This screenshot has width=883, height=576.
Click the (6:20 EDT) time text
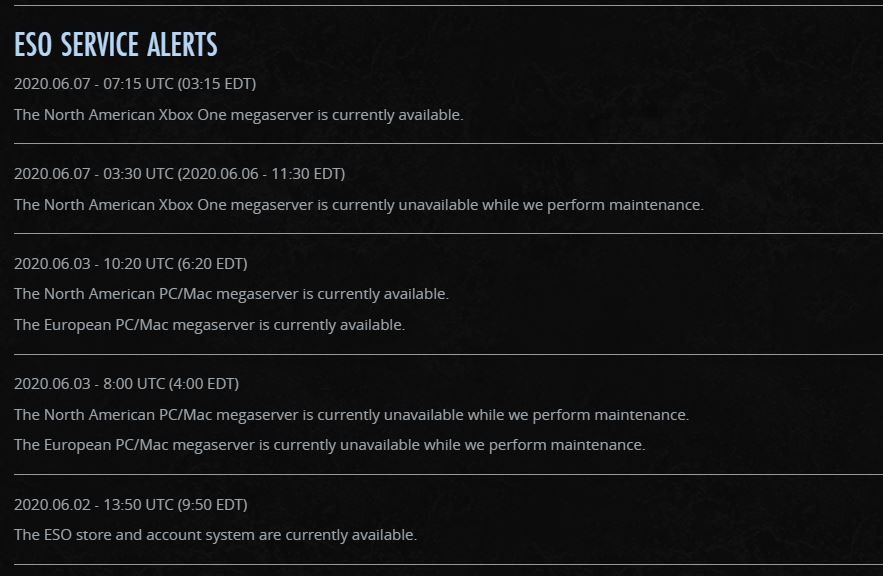(x=212, y=264)
